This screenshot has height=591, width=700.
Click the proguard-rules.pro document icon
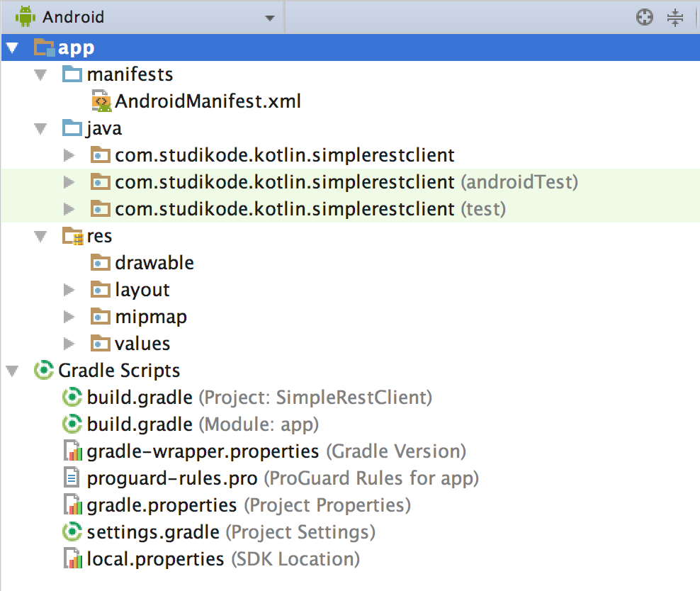point(72,478)
